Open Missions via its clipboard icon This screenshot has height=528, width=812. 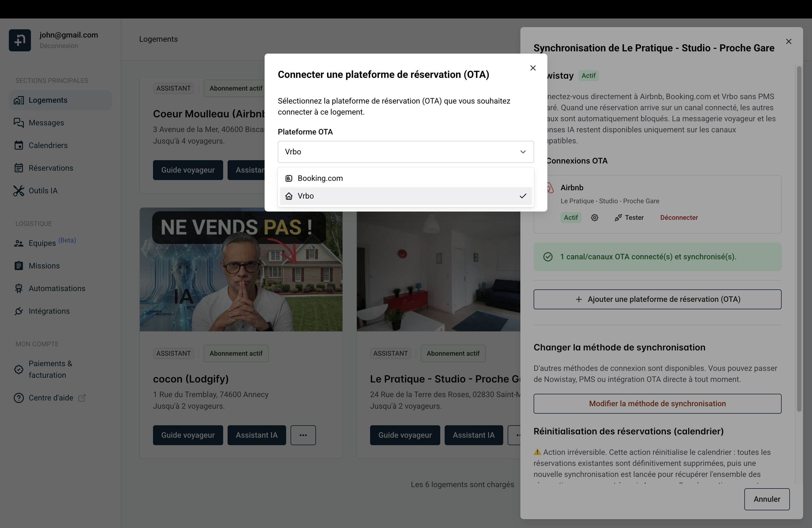coord(19,266)
